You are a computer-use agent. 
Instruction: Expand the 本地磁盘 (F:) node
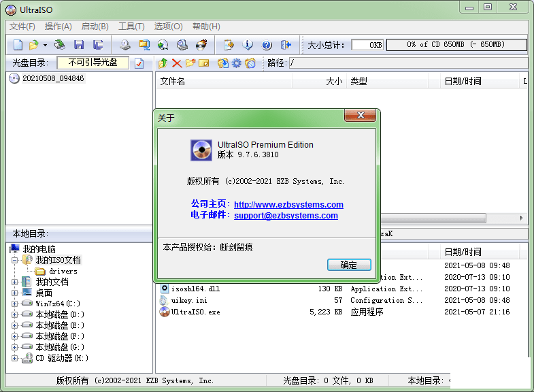click(14, 336)
